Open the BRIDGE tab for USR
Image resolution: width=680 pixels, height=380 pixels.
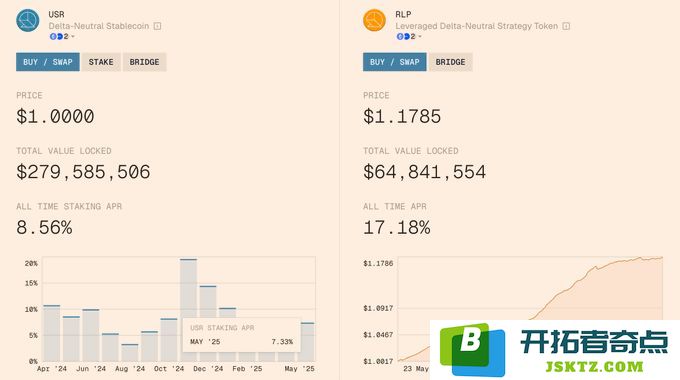tap(144, 62)
